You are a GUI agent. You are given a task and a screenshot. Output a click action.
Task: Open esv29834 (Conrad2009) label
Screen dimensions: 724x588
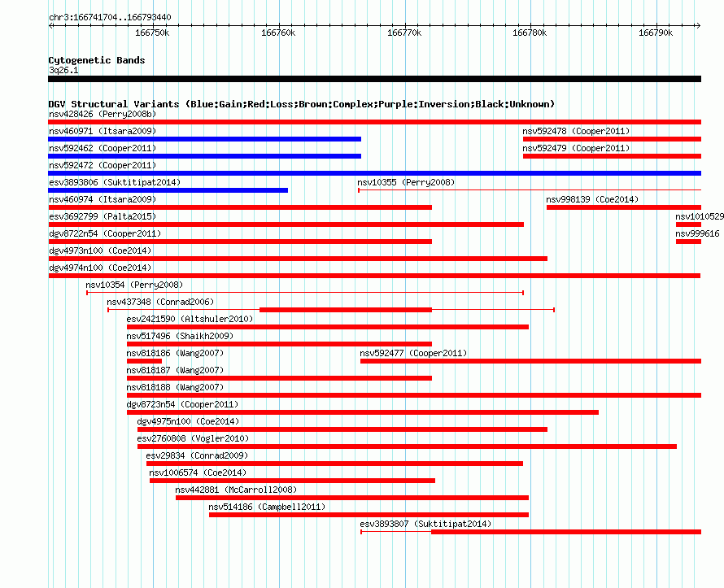[197, 455]
